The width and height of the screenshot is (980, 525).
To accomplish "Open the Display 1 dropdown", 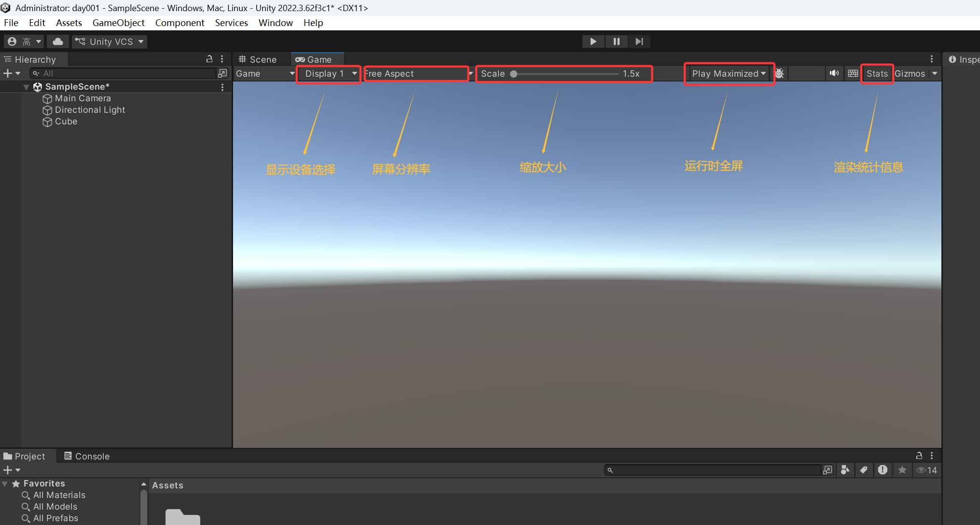I will (x=329, y=73).
